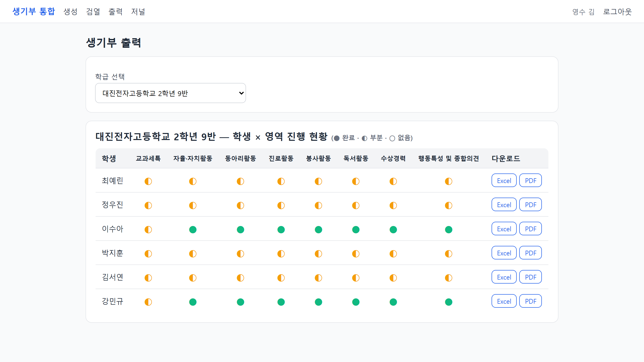
Task: Click 강민규 자율·자치활동 complete status icon
Action: pos(193,302)
